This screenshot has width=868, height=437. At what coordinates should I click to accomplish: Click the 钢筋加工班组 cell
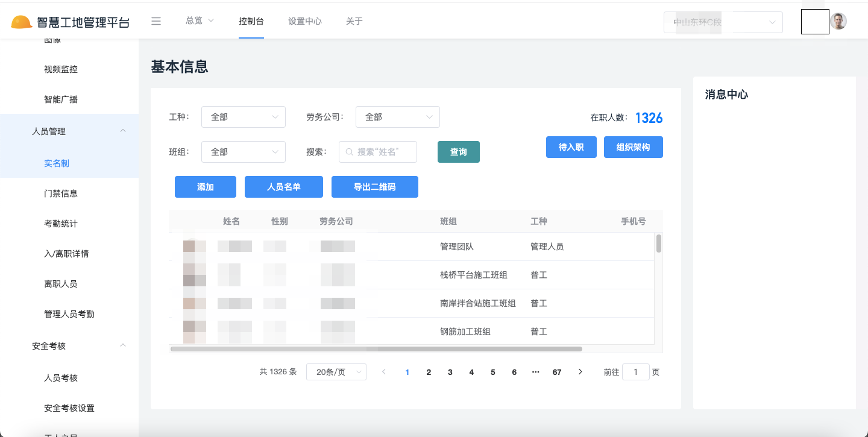(465, 332)
